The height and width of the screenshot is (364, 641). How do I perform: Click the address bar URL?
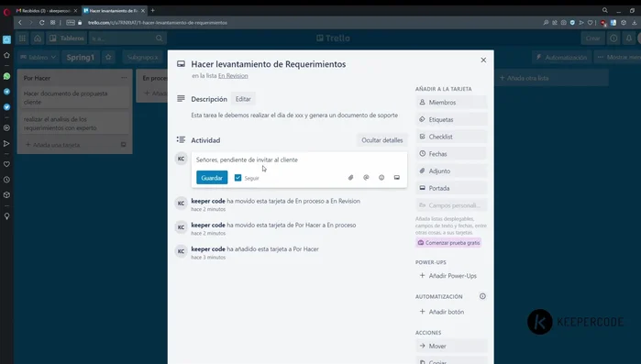[x=158, y=23]
